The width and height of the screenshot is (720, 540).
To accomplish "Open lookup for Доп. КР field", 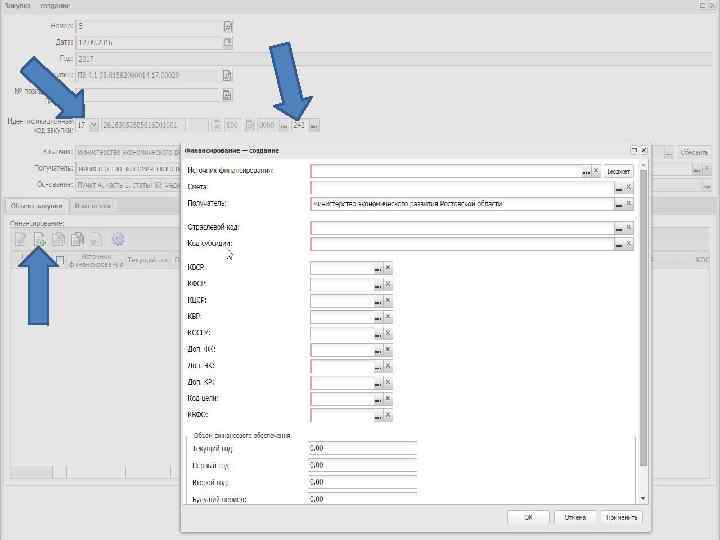I will click(378, 383).
